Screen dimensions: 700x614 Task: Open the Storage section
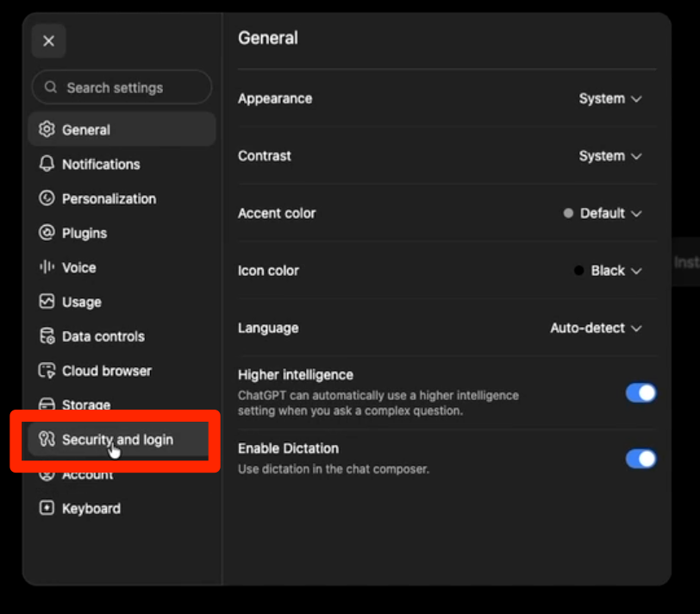coord(122,404)
